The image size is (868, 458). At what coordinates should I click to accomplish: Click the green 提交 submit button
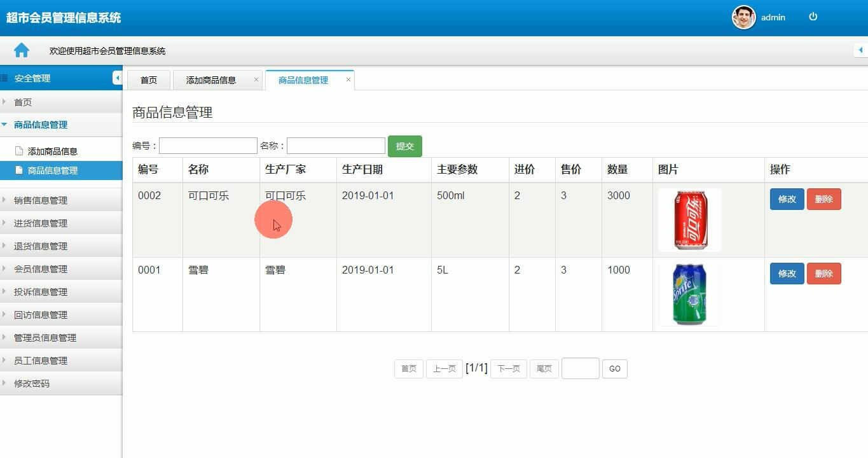point(404,146)
